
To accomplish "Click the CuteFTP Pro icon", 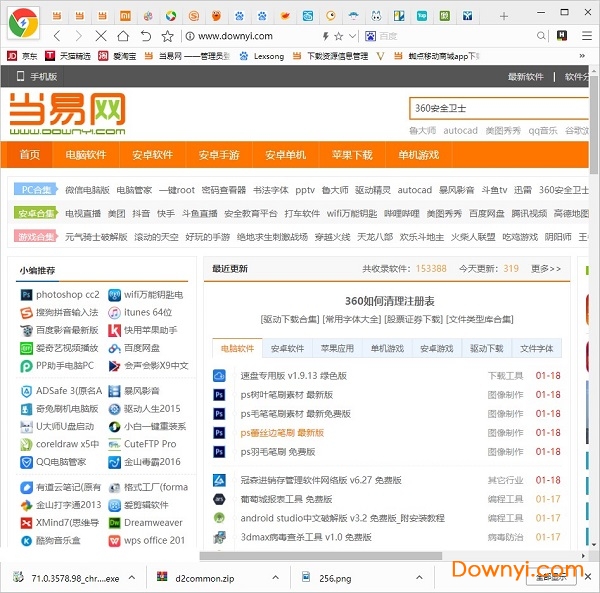I will [x=113, y=444].
